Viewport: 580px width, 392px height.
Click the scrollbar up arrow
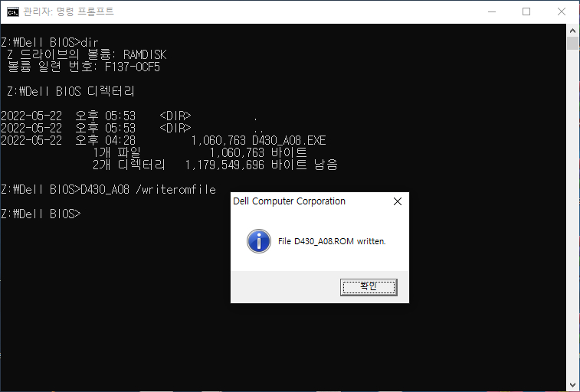click(x=572, y=31)
